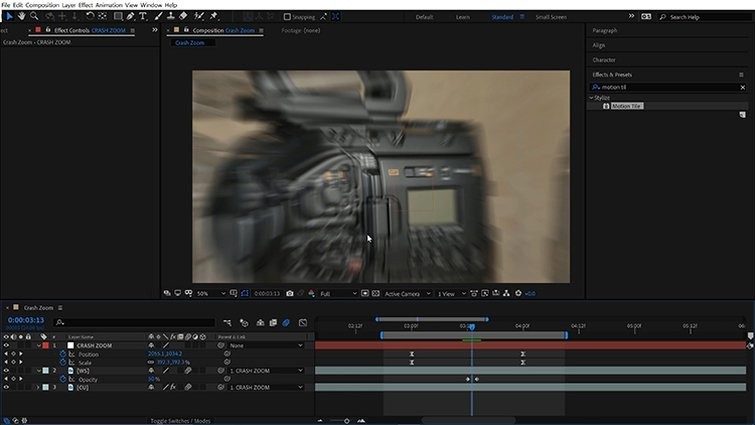This screenshot has height=425, width=755.
Task: Toggle the motion blur enable icon in timeline
Action: click(286, 322)
